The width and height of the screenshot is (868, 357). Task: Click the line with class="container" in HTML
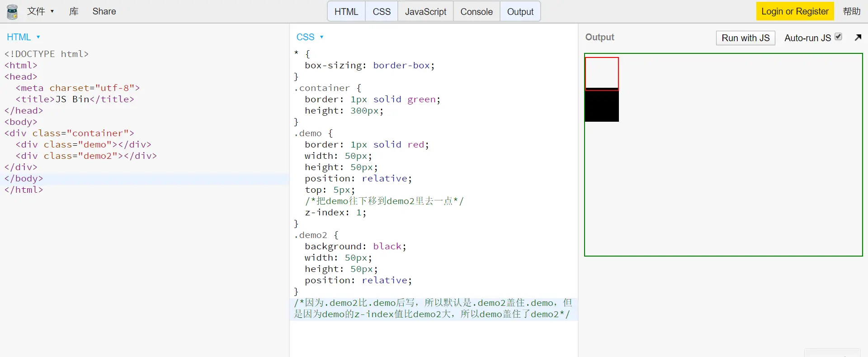(69, 133)
